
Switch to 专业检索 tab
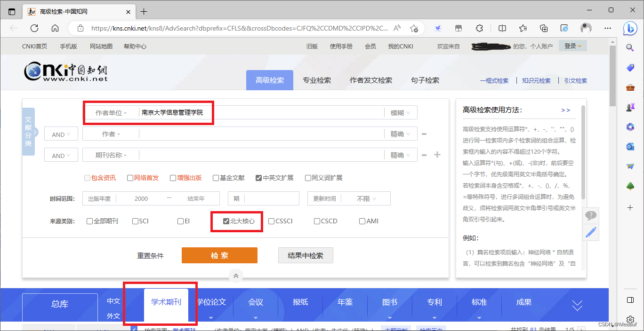click(317, 80)
